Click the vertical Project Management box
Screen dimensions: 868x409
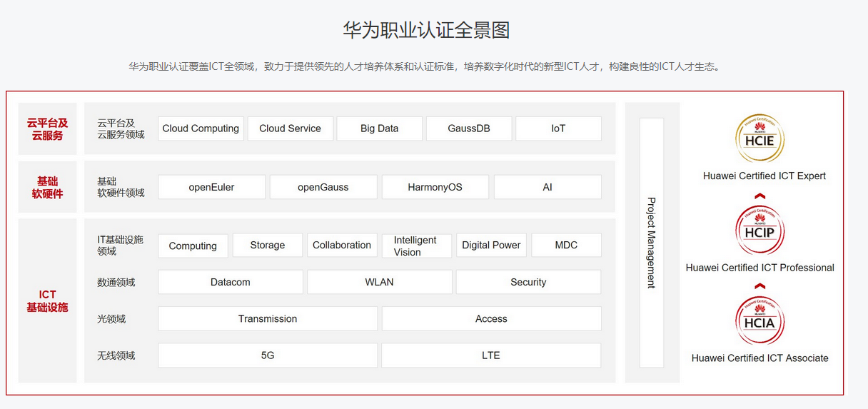[652, 243]
